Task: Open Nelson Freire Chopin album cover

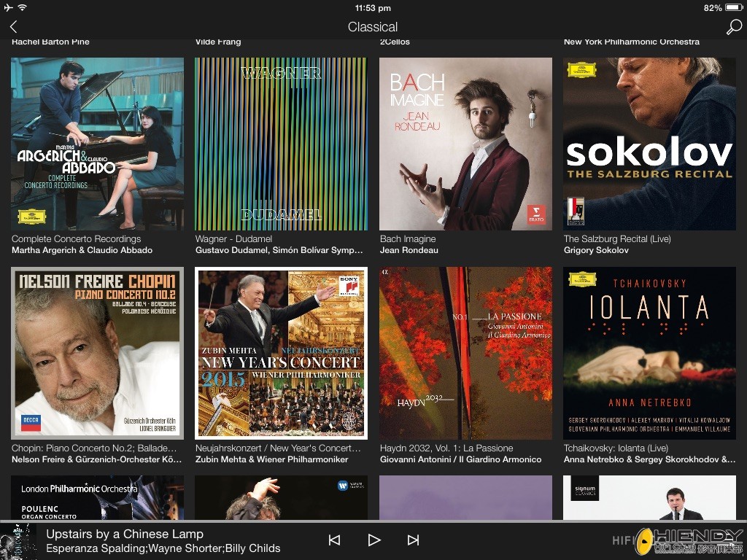Action: click(97, 353)
